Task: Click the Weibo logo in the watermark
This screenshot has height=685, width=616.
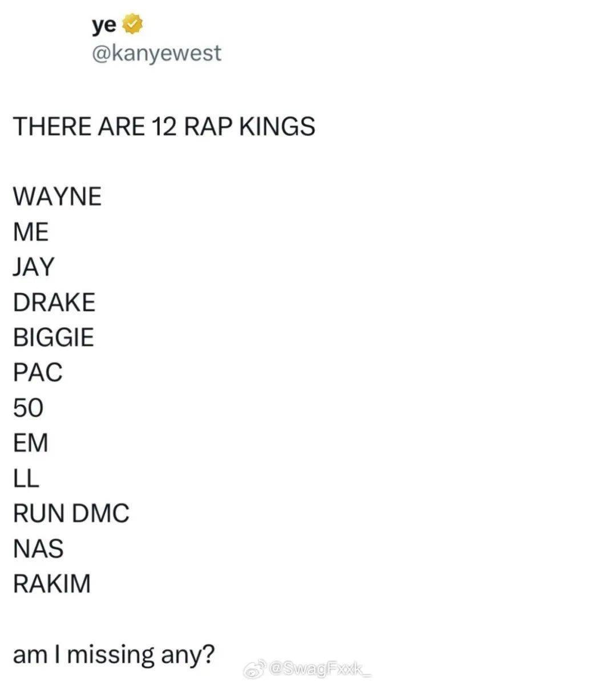Action: pyautogui.click(x=256, y=668)
